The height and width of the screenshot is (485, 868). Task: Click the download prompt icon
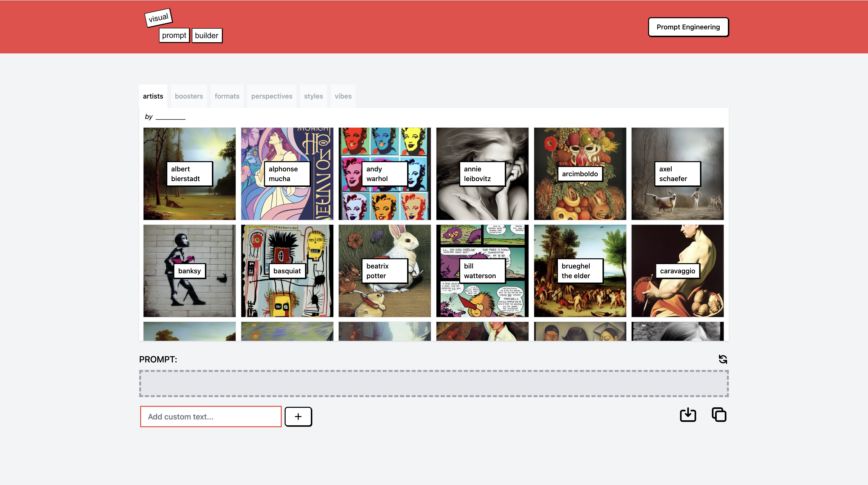click(688, 415)
